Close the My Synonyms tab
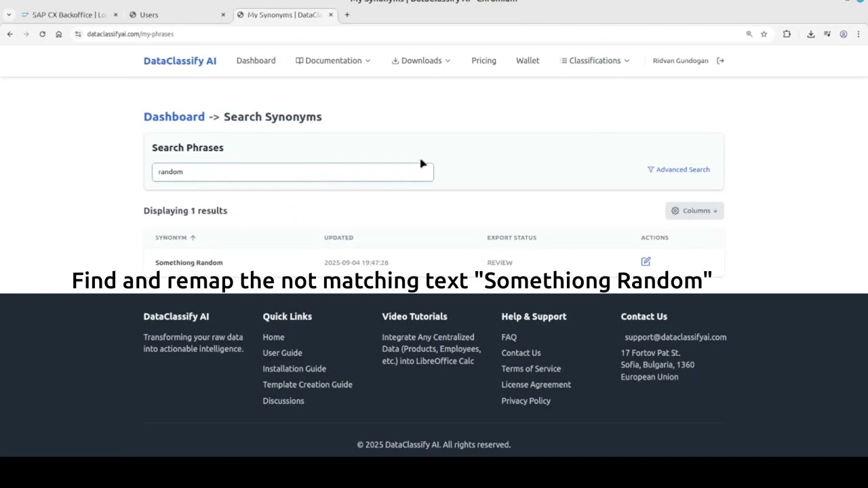Screen dimensions: 868x488 pyautogui.click(x=331, y=14)
